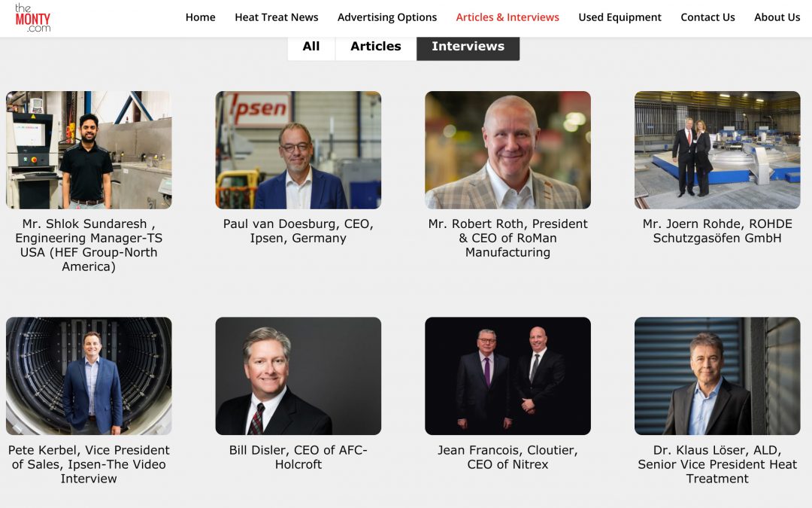Open Jean Francois Cloutier Nitrex photo

507,376
